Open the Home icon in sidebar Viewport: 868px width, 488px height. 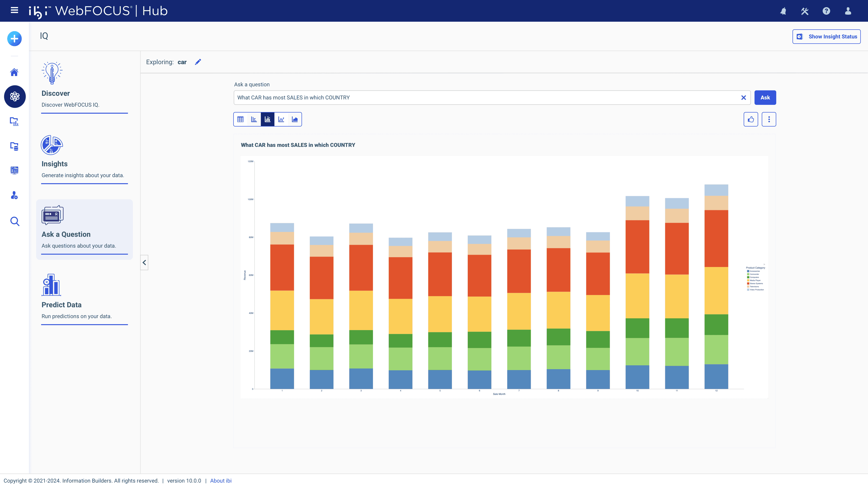click(x=14, y=72)
